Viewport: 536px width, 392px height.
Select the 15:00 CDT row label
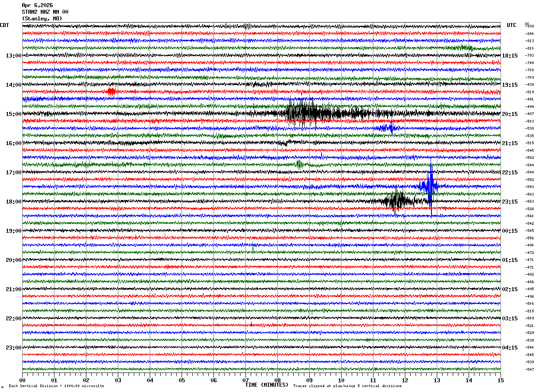click(x=14, y=114)
